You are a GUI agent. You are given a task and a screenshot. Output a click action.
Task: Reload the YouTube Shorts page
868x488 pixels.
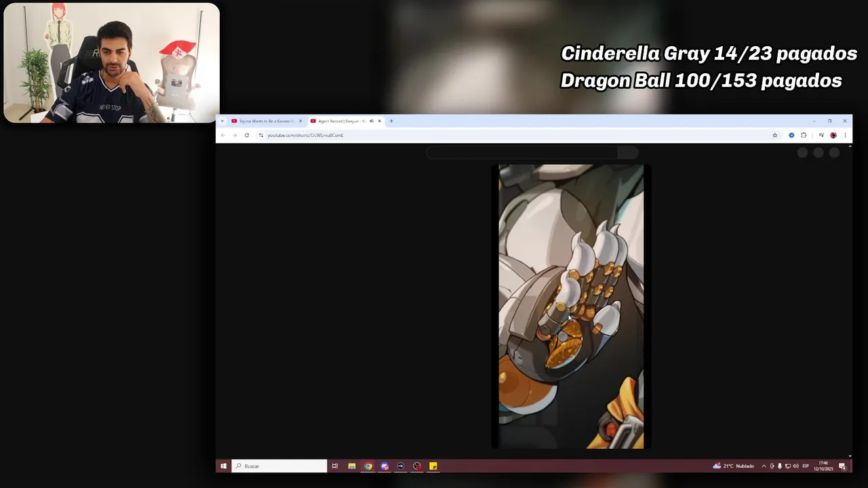point(247,135)
